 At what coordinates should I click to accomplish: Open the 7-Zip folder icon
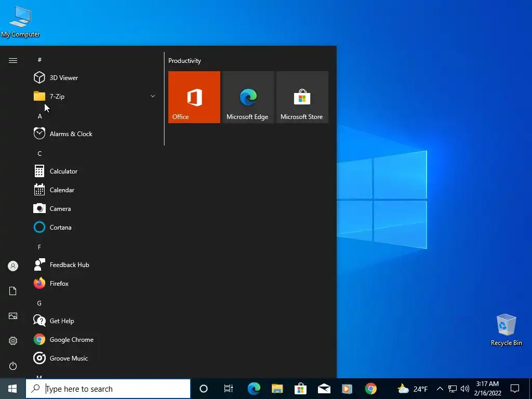pyautogui.click(x=39, y=96)
